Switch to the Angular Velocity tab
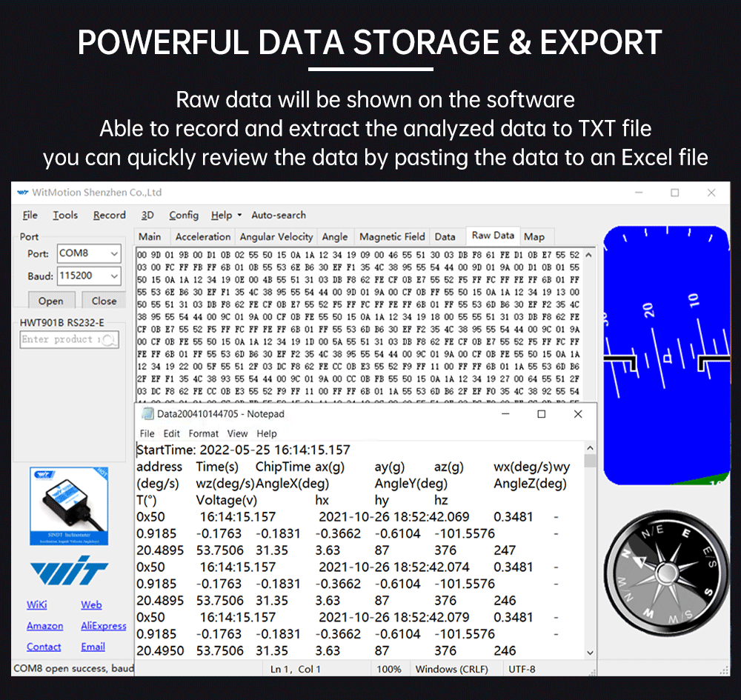This screenshot has height=700, width=741. point(276,236)
